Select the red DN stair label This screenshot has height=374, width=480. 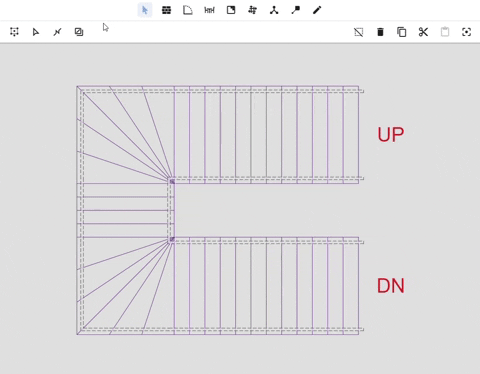391,286
